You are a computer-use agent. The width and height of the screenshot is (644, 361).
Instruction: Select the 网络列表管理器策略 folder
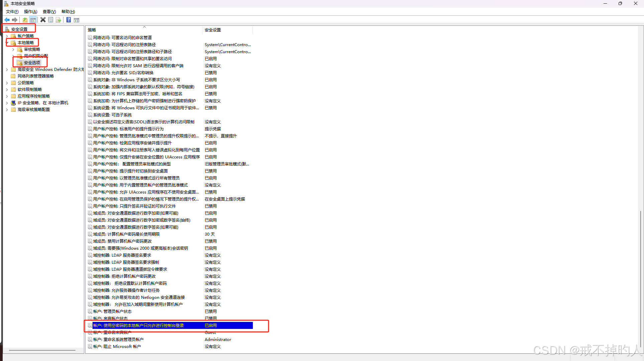(x=35, y=76)
